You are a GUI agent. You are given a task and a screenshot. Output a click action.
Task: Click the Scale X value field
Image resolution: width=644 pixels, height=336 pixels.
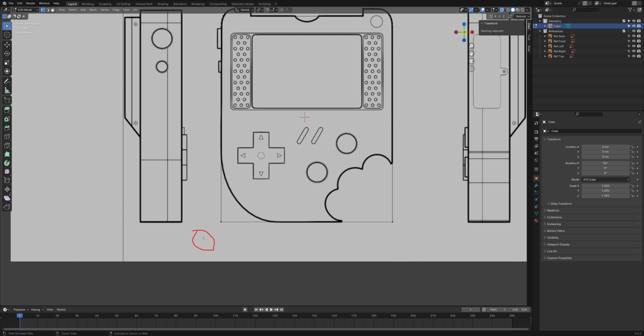click(606, 186)
